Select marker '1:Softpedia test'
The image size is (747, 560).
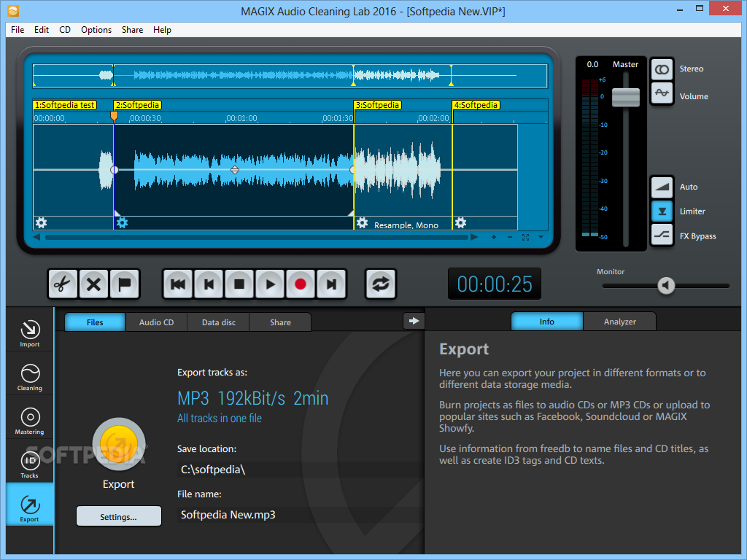[65, 105]
